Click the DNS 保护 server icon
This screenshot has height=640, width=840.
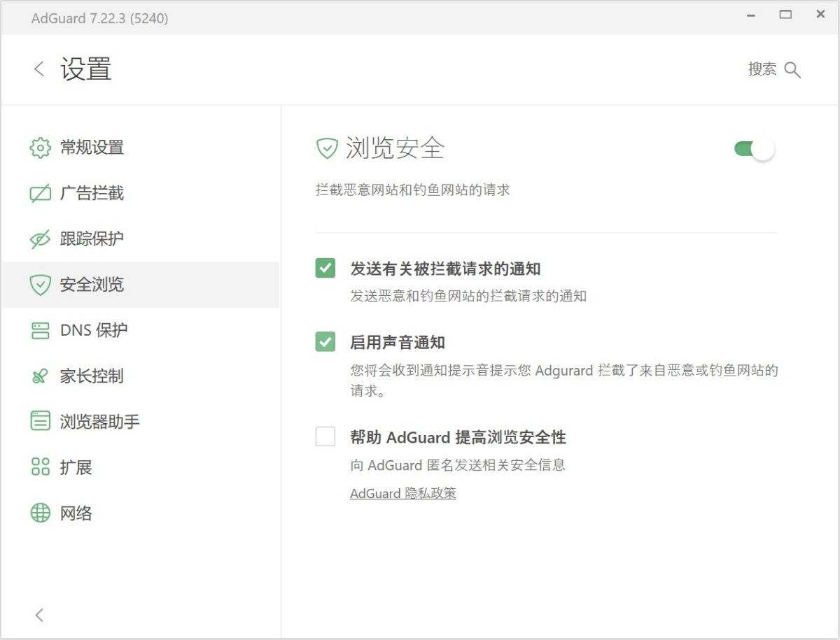pos(41,331)
